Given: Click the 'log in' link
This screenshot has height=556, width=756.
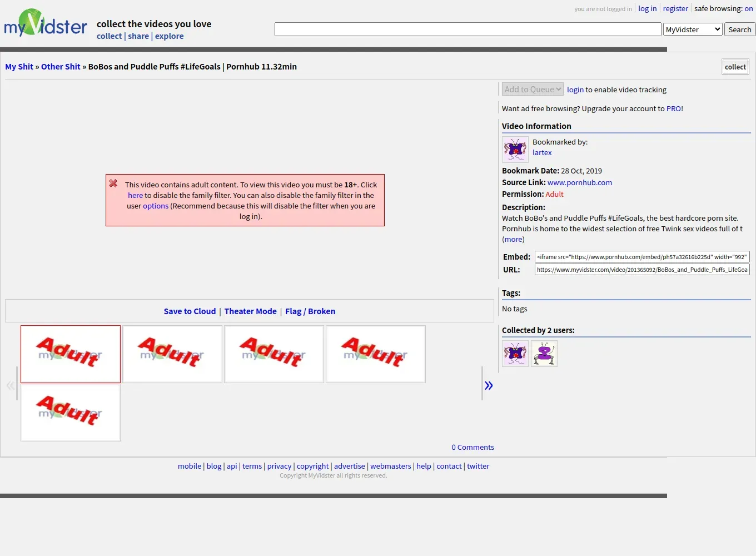Looking at the screenshot, I should tap(648, 8).
